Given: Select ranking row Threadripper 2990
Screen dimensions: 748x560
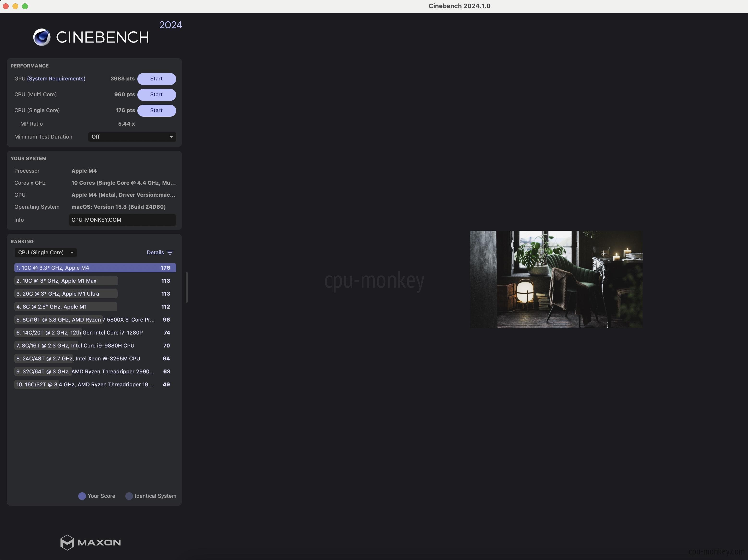Looking at the screenshot, I should pos(95,371).
